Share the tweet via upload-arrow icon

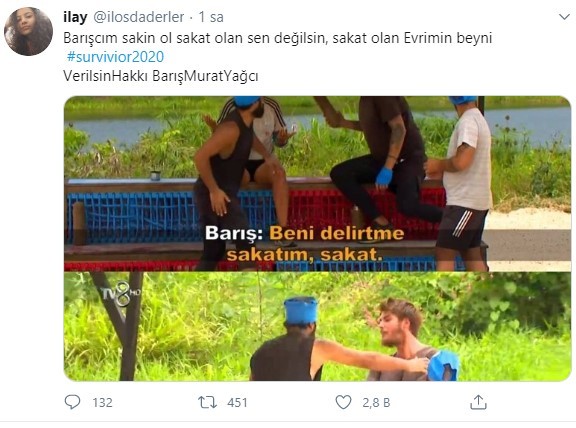pos(478,402)
